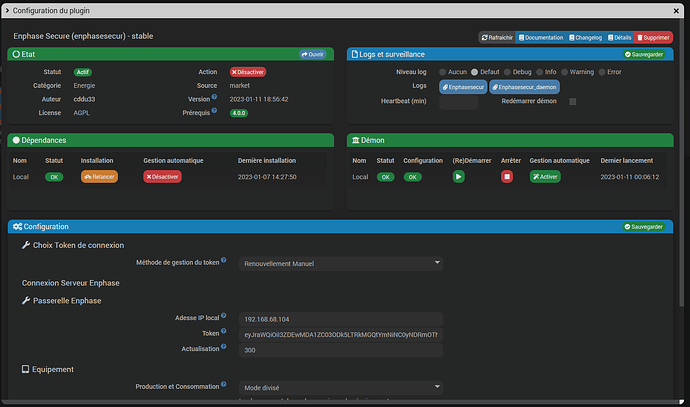The height and width of the screenshot is (407, 690).
Task: Click the help icon beside Actualisation
Action: pos(224,346)
